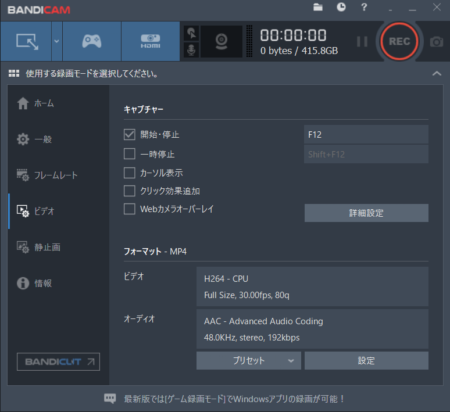Take a screenshot with the camera icon
The image size is (450, 412).
click(x=436, y=42)
